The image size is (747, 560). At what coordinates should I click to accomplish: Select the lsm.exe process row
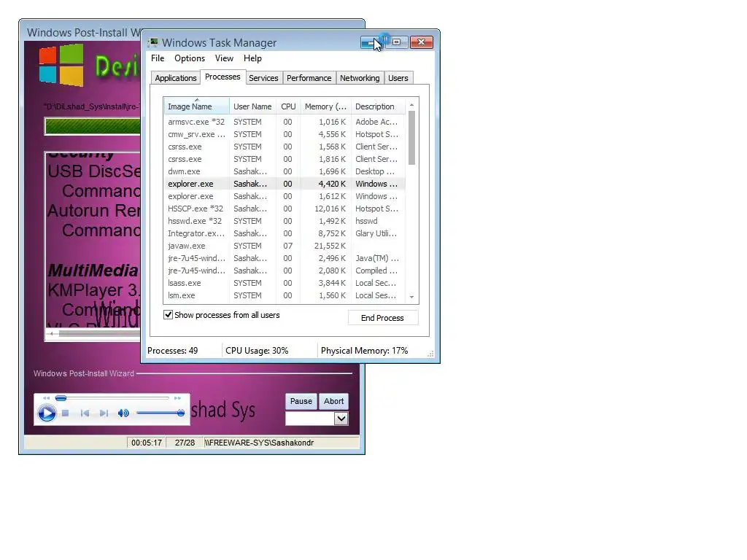pos(285,295)
